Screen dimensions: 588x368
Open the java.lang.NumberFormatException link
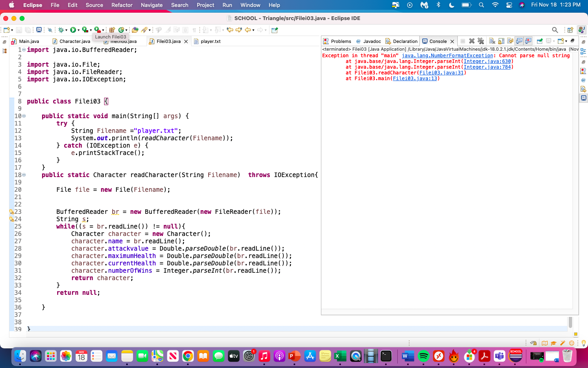(447, 56)
